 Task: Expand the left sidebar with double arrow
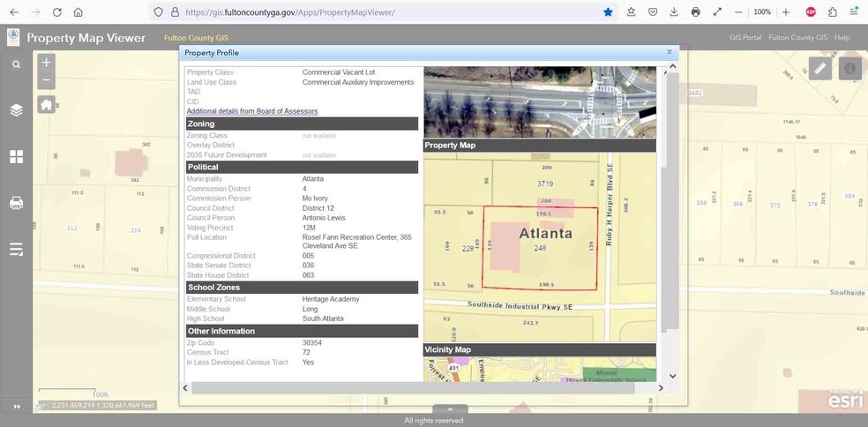pyautogui.click(x=16, y=406)
